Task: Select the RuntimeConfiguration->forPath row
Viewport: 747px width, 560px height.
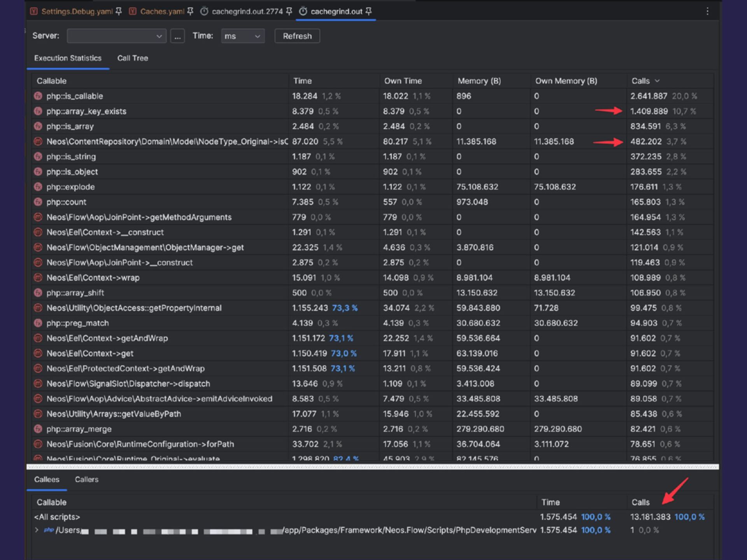Action: click(x=373, y=444)
